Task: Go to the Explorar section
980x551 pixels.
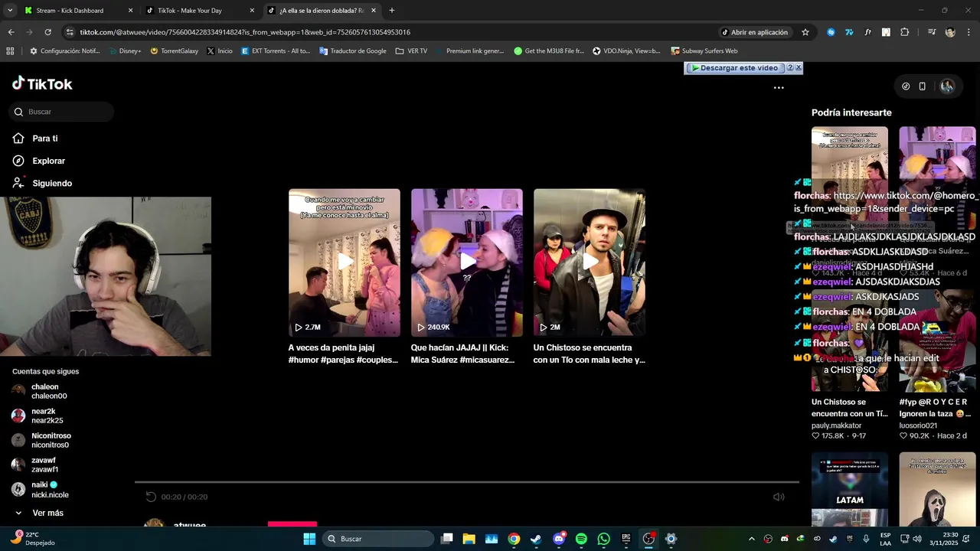Action: pyautogui.click(x=39, y=161)
